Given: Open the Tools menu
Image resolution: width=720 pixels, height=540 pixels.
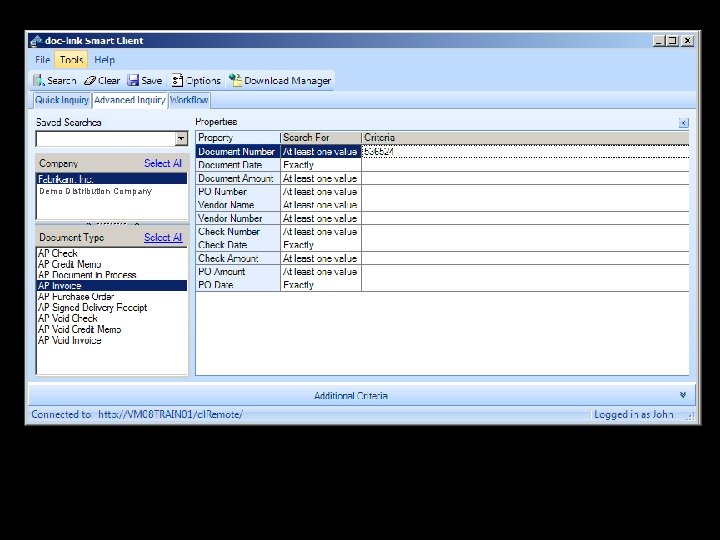Looking at the screenshot, I should click(x=71, y=60).
